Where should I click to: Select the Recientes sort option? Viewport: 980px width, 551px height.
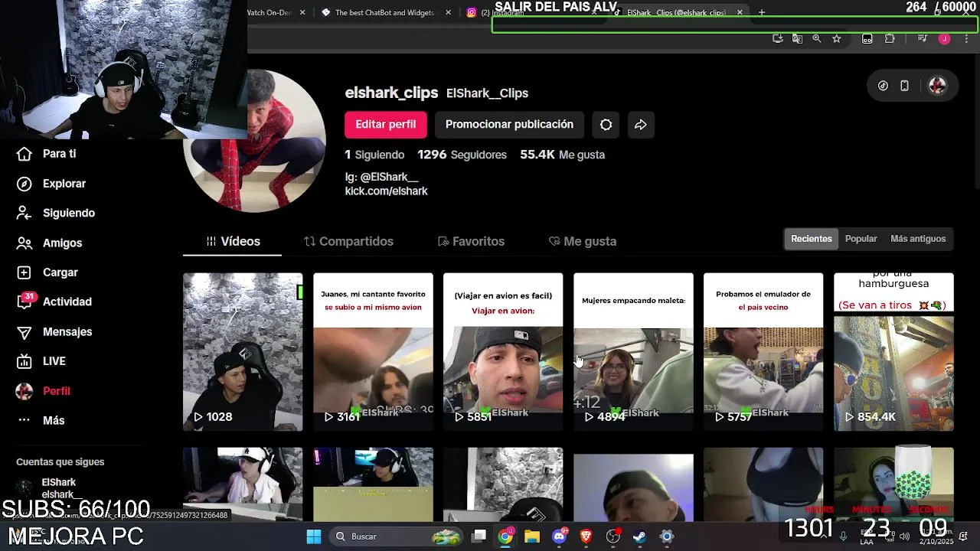coord(811,239)
